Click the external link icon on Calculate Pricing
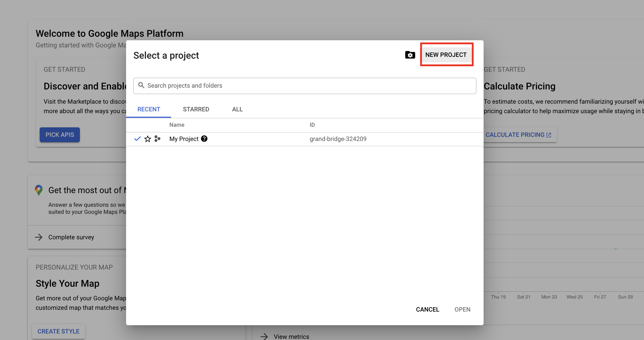The height and width of the screenshot is (340, 644). 549,135
